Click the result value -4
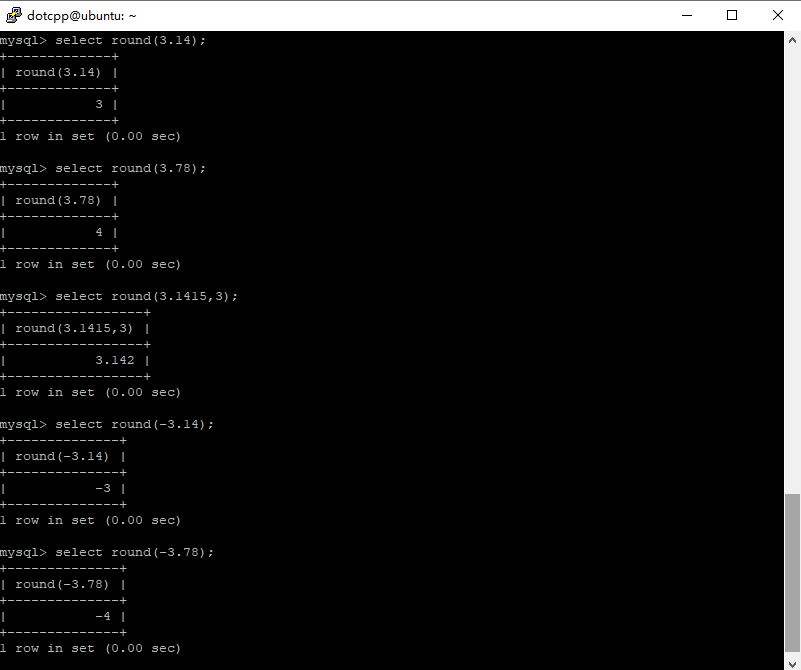The width and height of the screenshot is (801, 670). click(x=102, y=616)
